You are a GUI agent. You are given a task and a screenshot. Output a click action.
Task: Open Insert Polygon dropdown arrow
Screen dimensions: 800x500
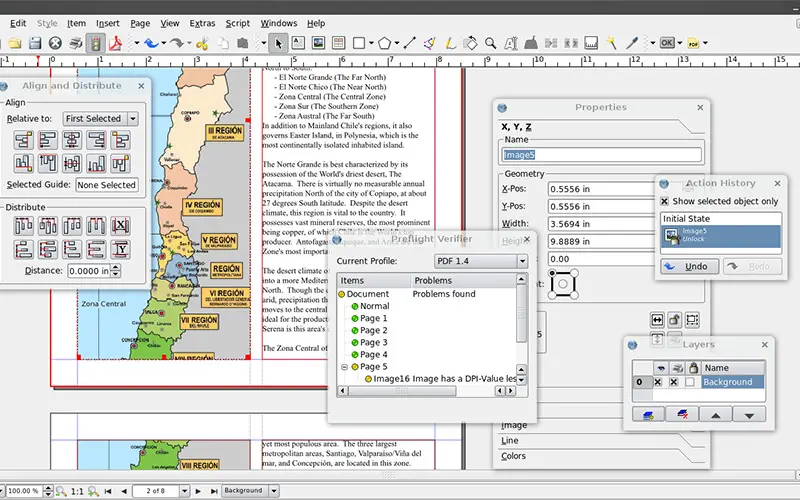click(x=396, y=43)
